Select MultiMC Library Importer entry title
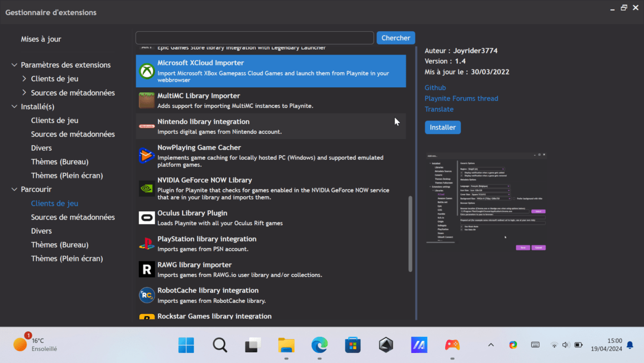The height and width of the screenshot is (363, 644). click(x=198, y=96)
